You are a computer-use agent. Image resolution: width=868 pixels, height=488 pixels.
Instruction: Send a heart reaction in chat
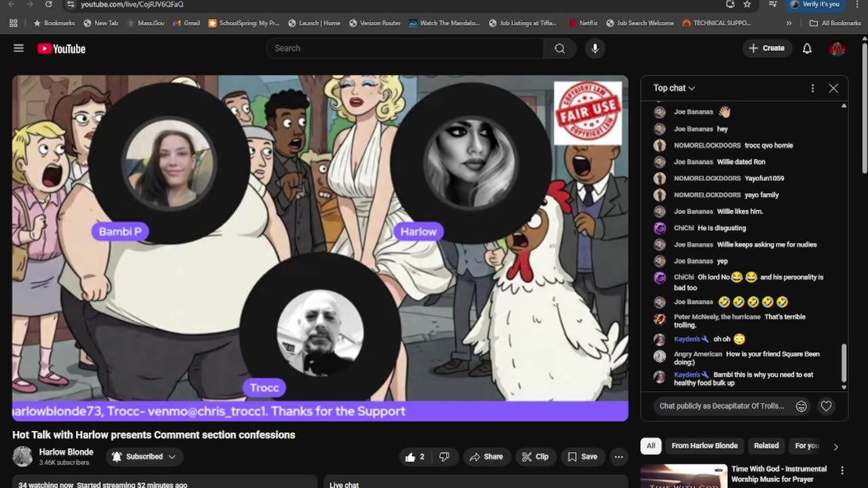pyautogui.click(x=826, y=406)
